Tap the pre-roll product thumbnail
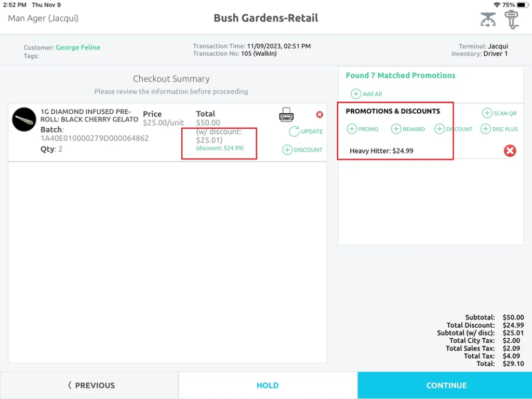 tap(24, 119)
